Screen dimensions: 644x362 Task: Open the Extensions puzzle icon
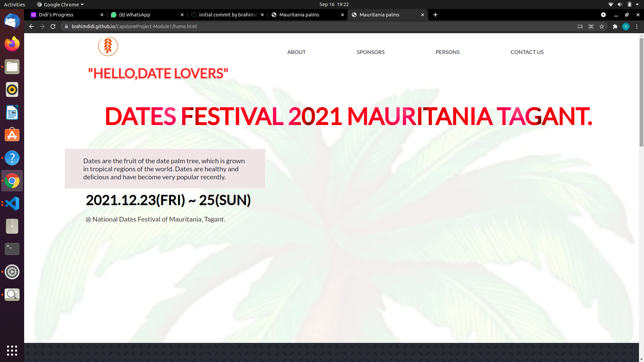(x=615, y=26)
